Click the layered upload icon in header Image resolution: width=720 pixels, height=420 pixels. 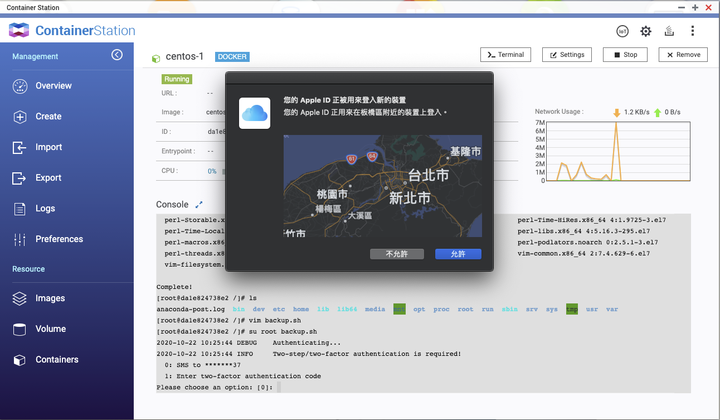click(669, 31)
